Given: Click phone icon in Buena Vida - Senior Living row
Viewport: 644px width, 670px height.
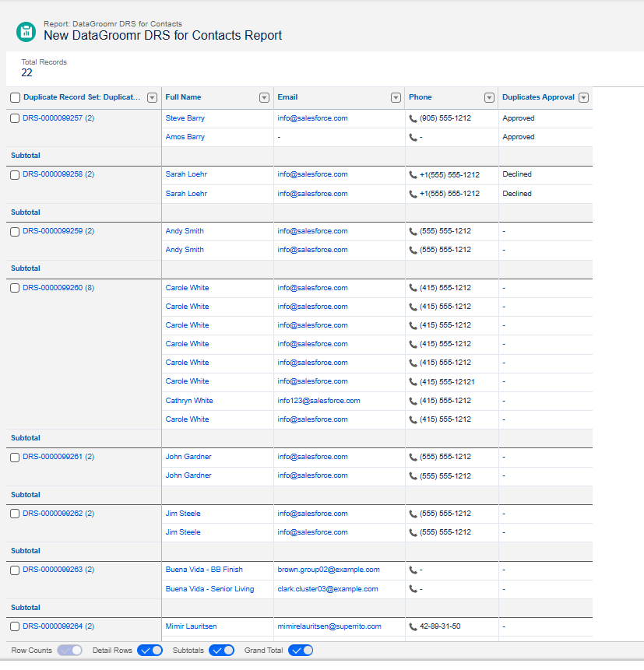Looking at the screenshot, I should 413,589.
